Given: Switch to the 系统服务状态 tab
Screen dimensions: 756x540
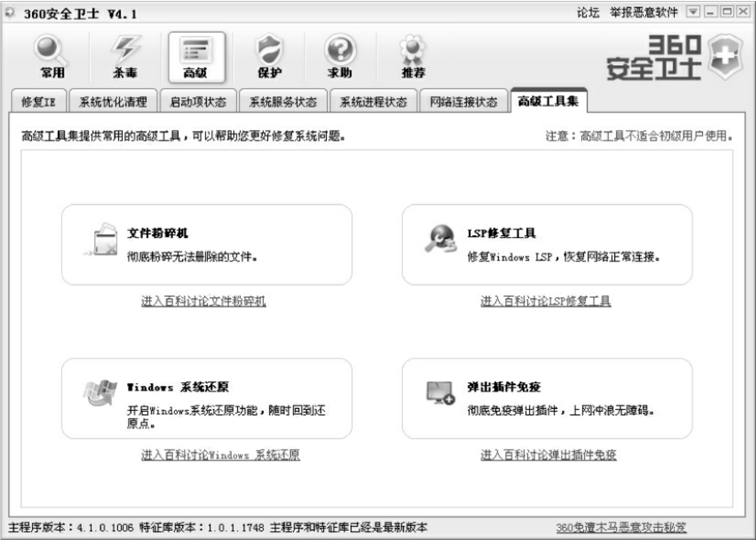Looking at the screenshot, I should pos(283,102).
